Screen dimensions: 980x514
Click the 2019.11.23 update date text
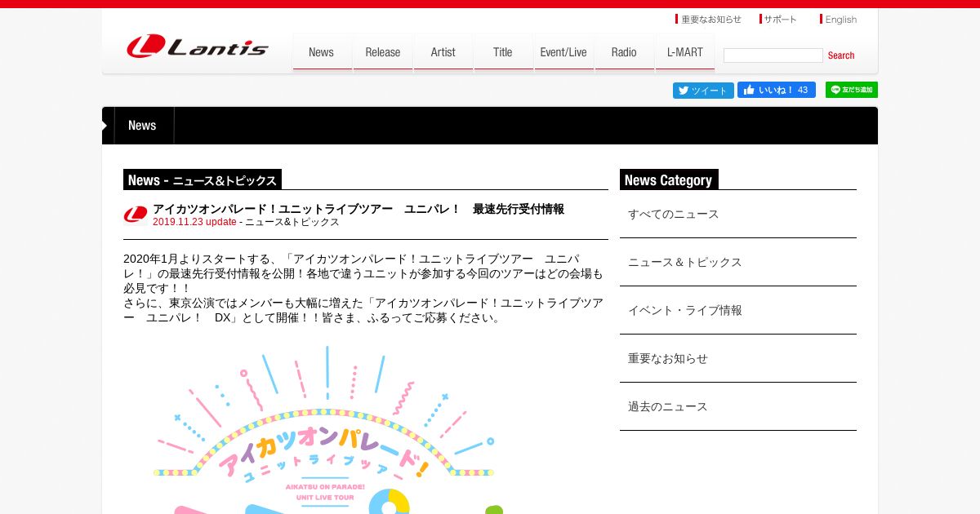click(x=194, y=222)
